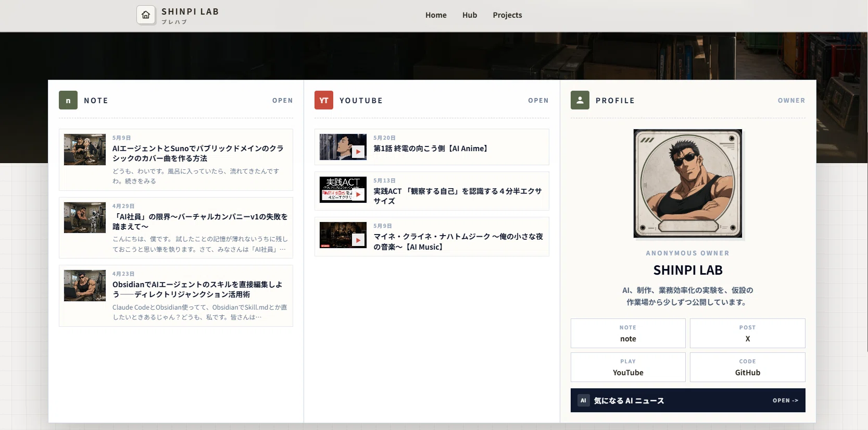Open the 気になる AI ニュース banner
The height and width of the screenshot is (430, 868).
click(688, 400)
